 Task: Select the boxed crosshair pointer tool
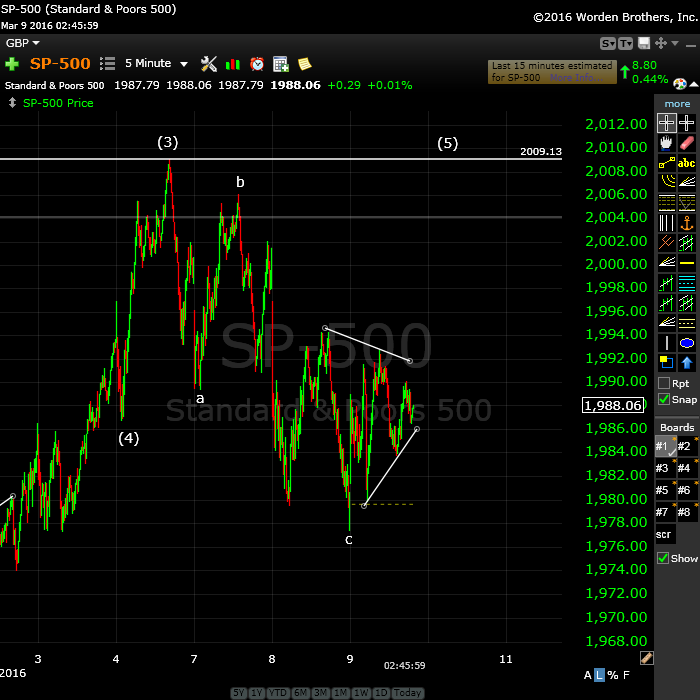tap(666, 123)
